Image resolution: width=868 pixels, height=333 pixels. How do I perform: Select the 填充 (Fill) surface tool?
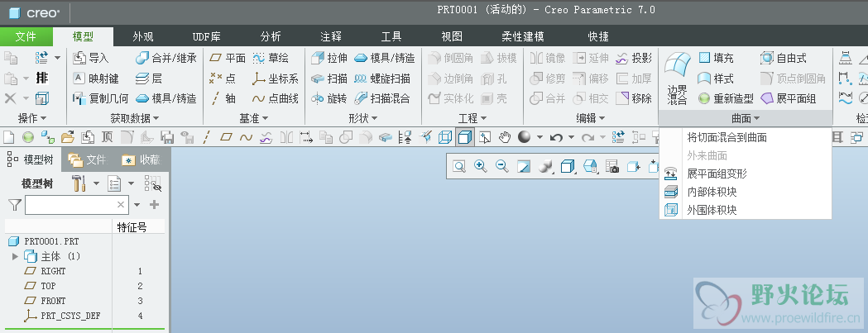pyautogui.click(x=716, y=58)
